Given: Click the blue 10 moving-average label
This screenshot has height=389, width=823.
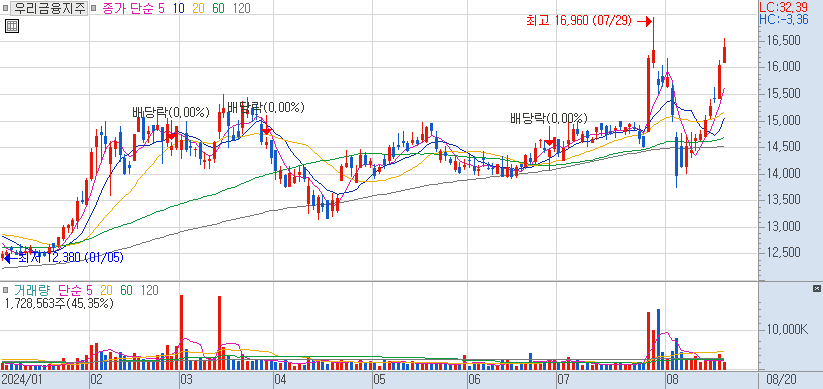Looking at the screenshot, I should [x=178, y=8].
